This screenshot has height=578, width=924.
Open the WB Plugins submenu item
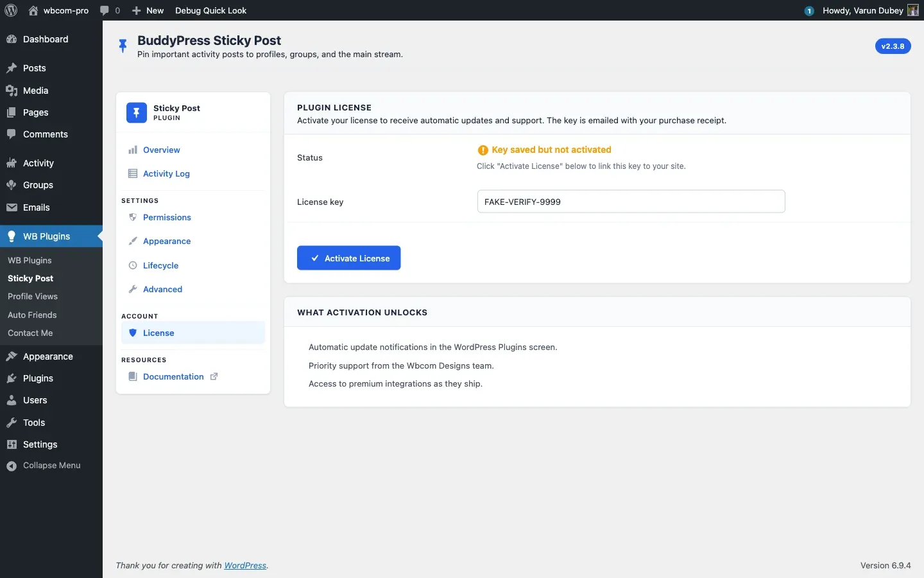point(30,260)
